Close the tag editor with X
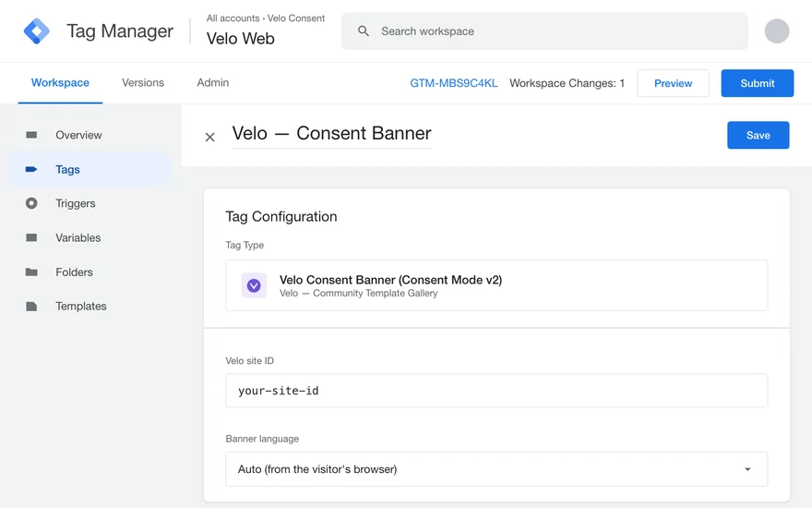 click(209, 138)
